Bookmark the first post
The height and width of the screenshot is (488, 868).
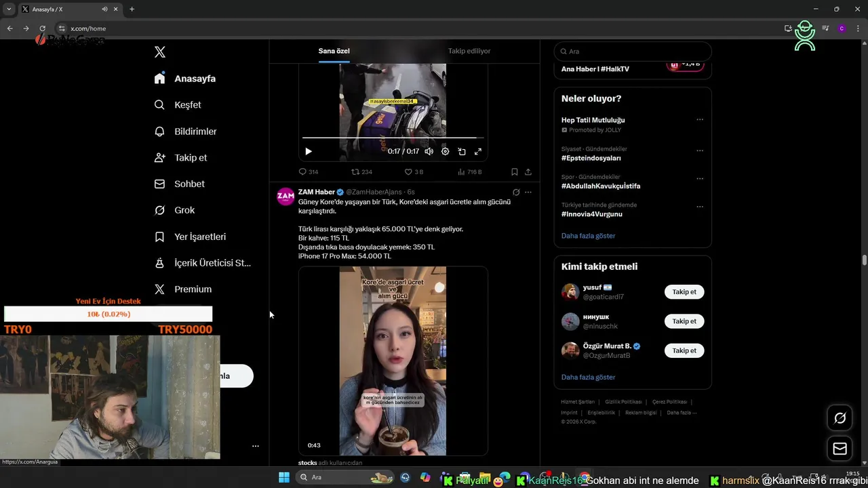pos(515,172)
